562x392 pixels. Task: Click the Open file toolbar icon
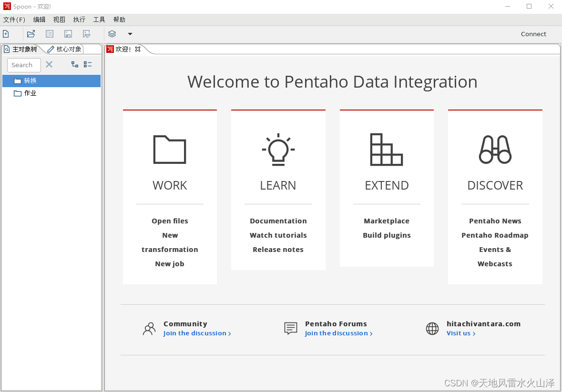pyautogui.click(x=31, y=34)
